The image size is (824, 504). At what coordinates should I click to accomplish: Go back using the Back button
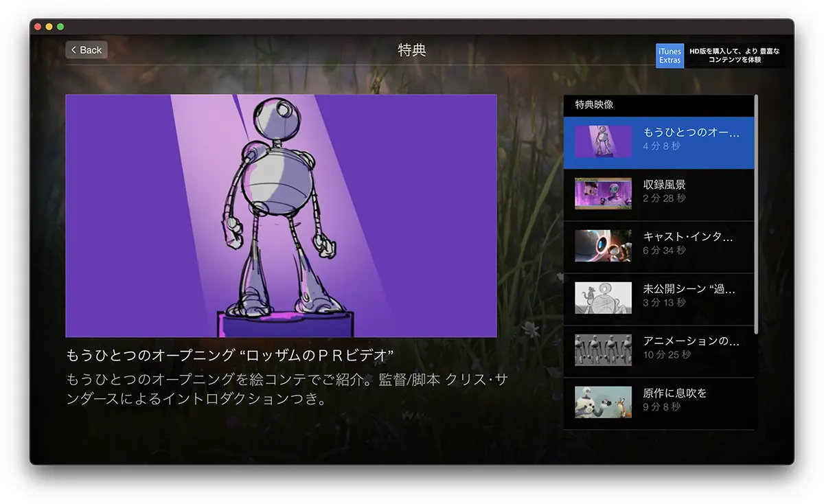pos(87,50)
